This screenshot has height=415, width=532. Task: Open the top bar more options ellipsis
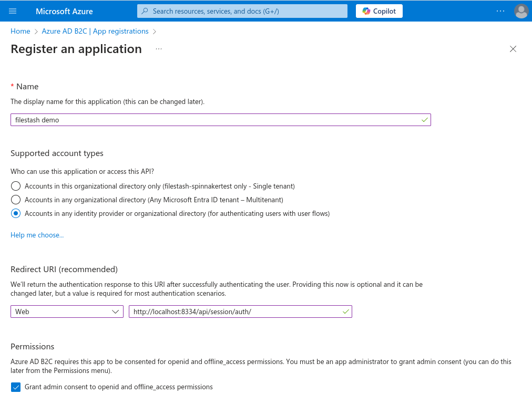[x=500, y=11]
